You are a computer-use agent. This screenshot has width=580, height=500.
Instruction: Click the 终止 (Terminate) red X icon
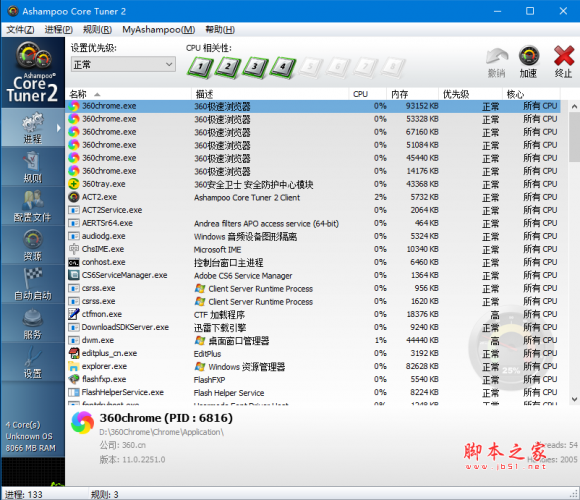[564, 61]
